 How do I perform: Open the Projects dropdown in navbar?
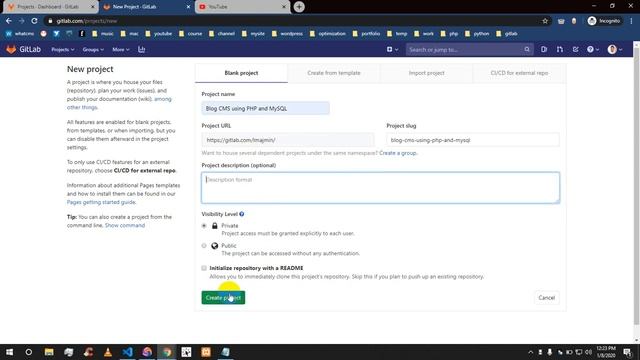(62, 49)
